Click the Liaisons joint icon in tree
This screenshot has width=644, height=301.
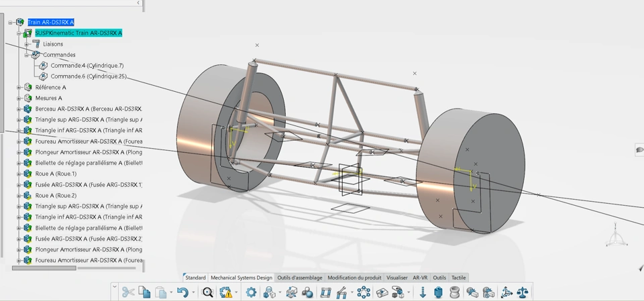coord(36,44)
